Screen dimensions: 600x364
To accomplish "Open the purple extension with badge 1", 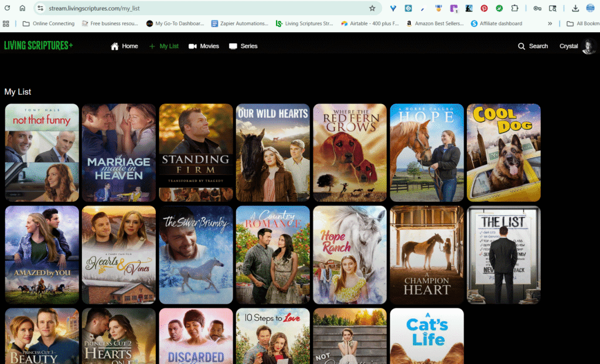I will [454, 8].
